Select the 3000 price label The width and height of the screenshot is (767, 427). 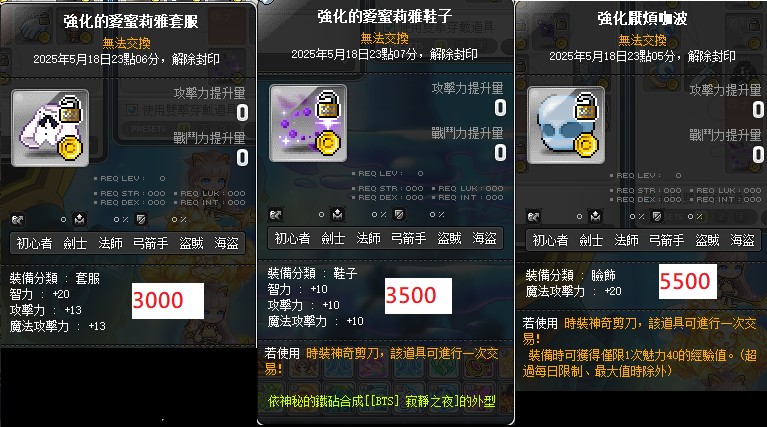click(168, 300)
